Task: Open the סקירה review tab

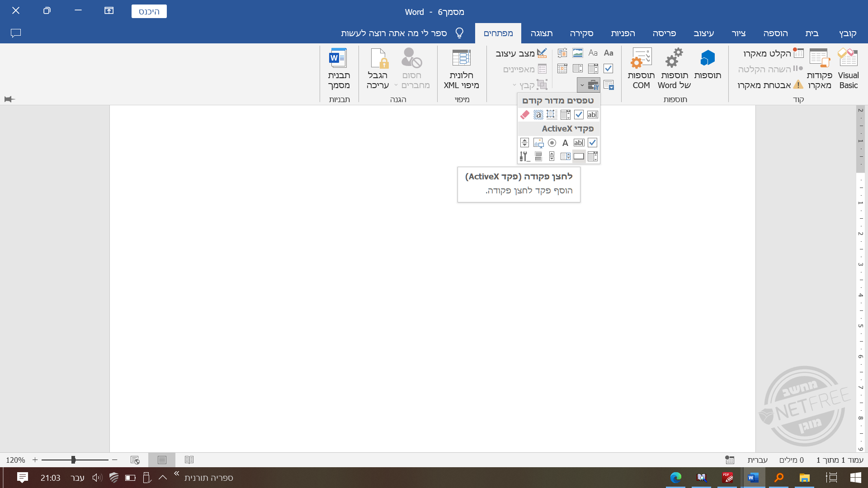Action: (581, 33)
